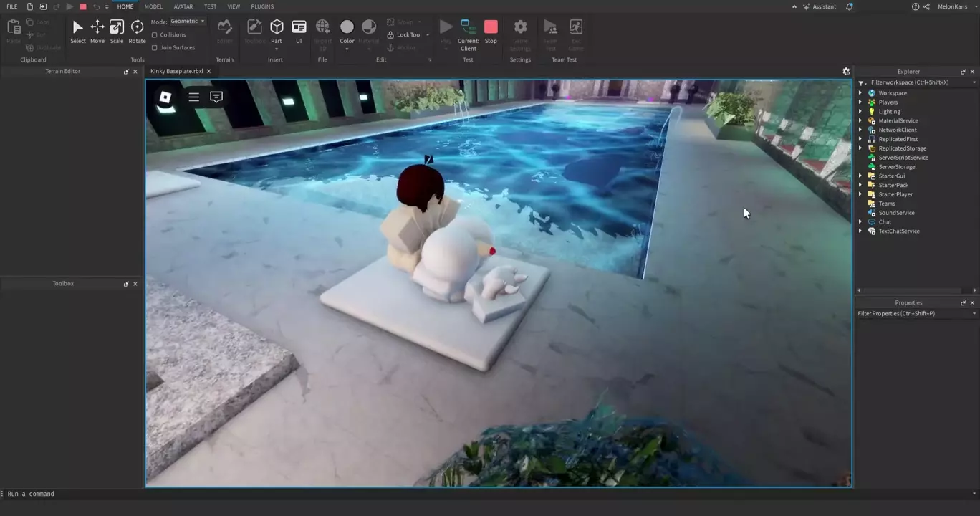Open the Roblox menu icon in viewport

point(165,97)
